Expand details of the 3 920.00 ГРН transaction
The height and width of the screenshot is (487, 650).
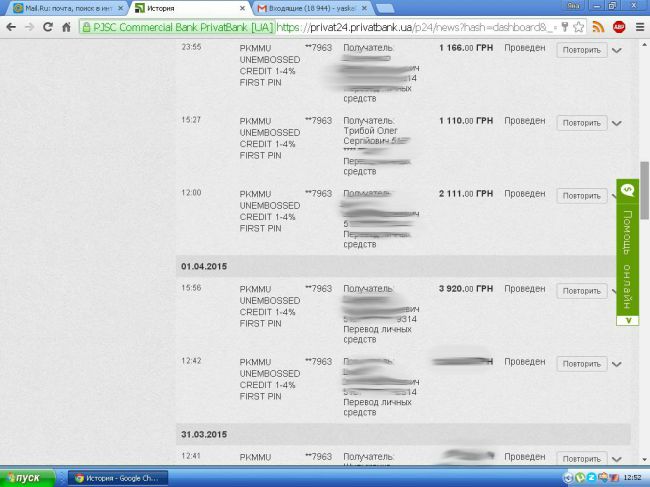pyautogui.click(x=617, y=292)
